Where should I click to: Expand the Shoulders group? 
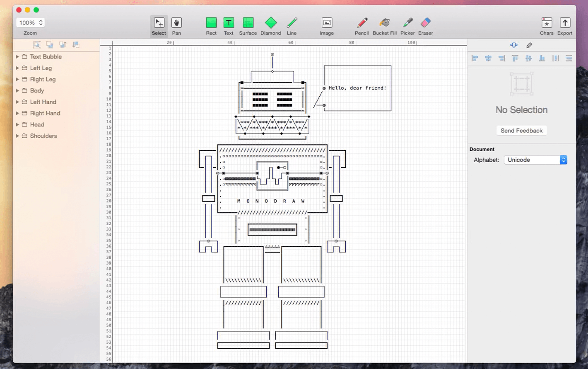pos(17,136)
